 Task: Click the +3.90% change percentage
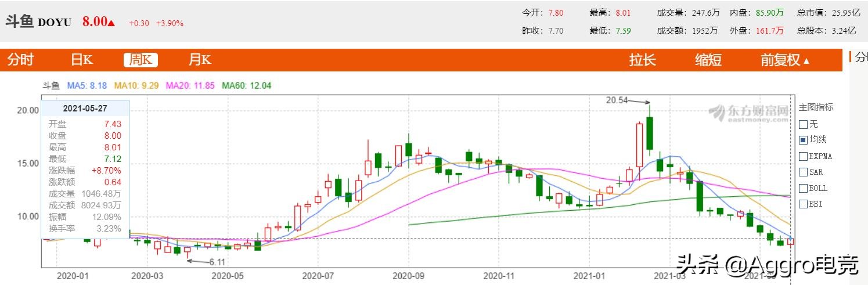coord(169,23)
